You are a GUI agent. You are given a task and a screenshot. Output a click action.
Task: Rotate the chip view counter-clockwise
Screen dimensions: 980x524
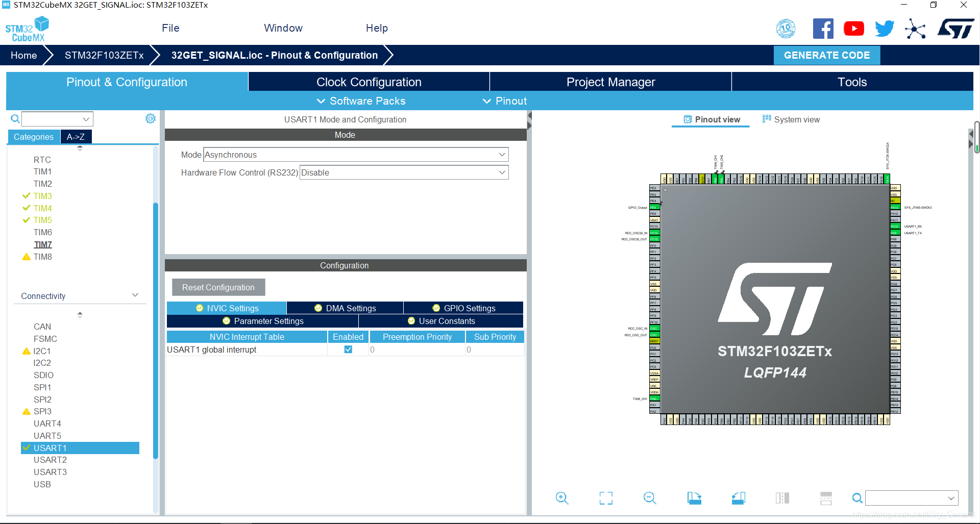[x=738, y=498]
